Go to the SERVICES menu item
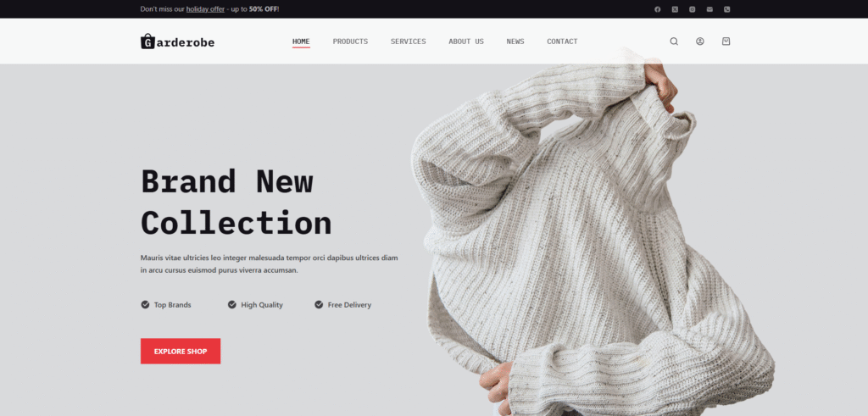The height and width of the screenshot is (416, 868). coord(409,42)
